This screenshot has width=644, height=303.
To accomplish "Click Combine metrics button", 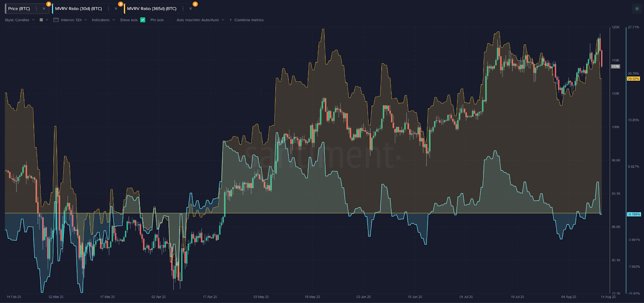I will click(246, 20).
